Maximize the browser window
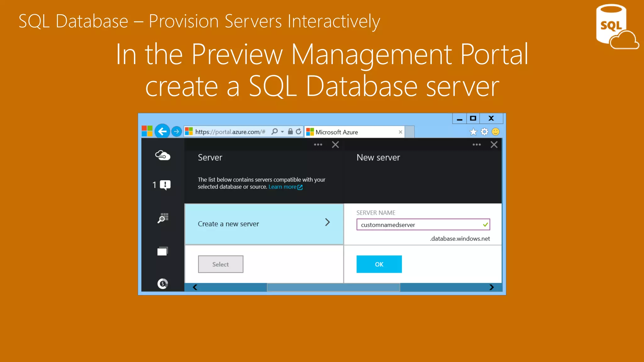The image size is (644, 362). [473, 118]
